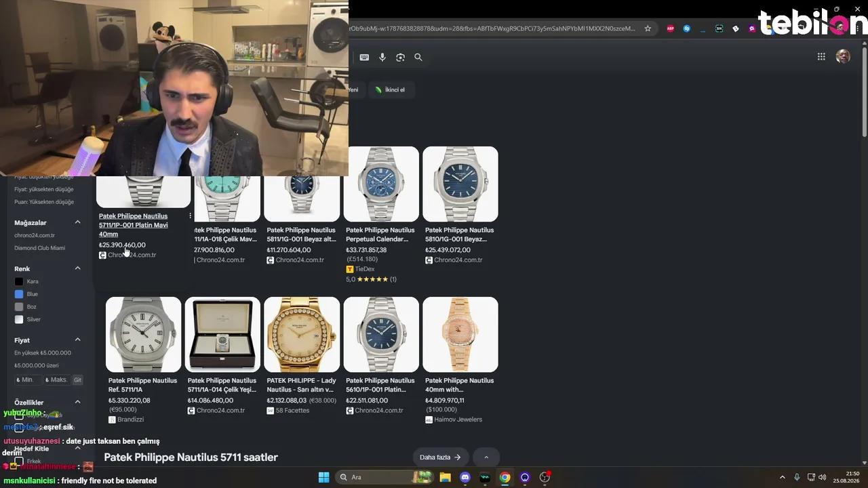Viewport: 868px width, 488px height.
Task: Click the Brandizzi seller name
Action: pyautogui.click(x=131, y=420)
